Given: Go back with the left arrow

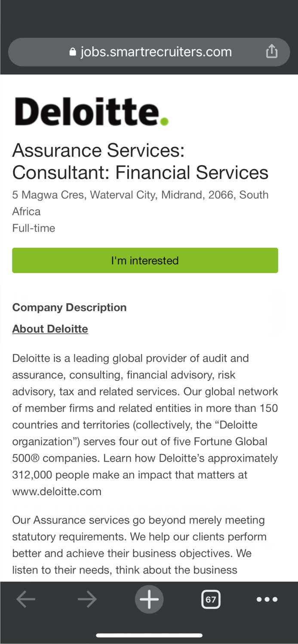Looking at the screenshot, I should point(26,599).
